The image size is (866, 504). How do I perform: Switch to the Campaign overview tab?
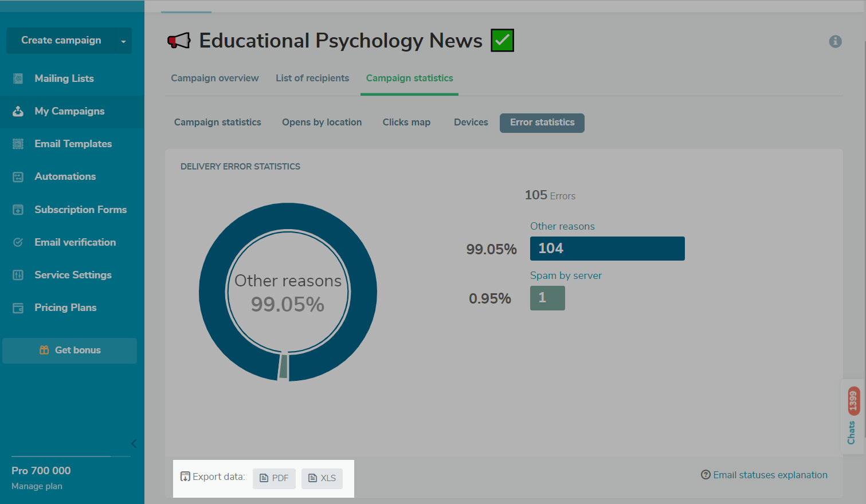point(214,78)
